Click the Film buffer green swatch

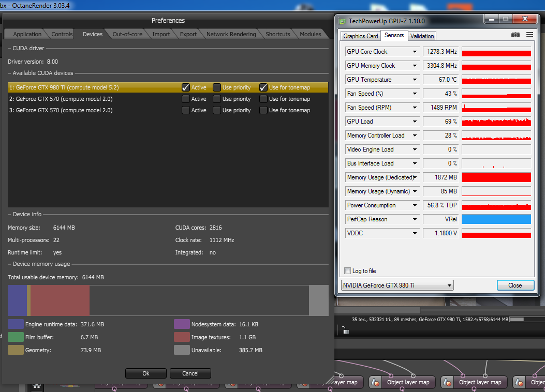16,337
